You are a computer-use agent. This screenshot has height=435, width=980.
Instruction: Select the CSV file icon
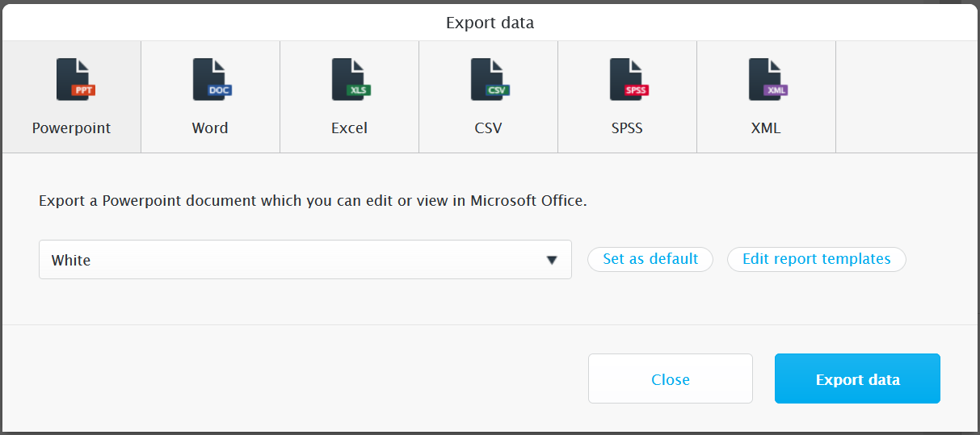coord(490,79)
